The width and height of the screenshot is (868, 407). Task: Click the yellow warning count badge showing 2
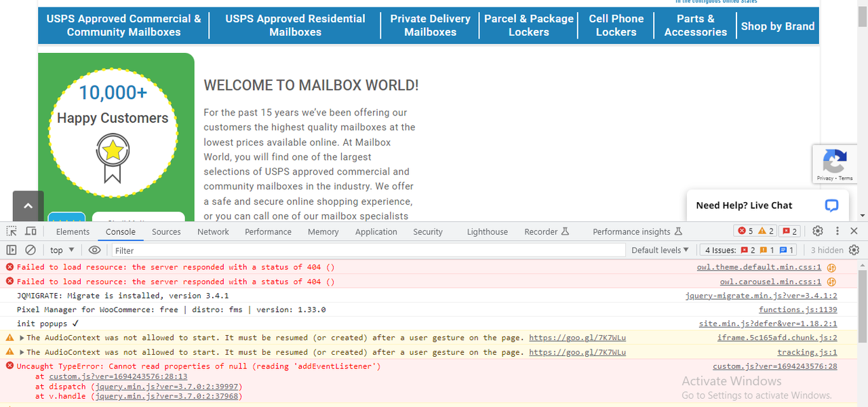click(766, 231)
